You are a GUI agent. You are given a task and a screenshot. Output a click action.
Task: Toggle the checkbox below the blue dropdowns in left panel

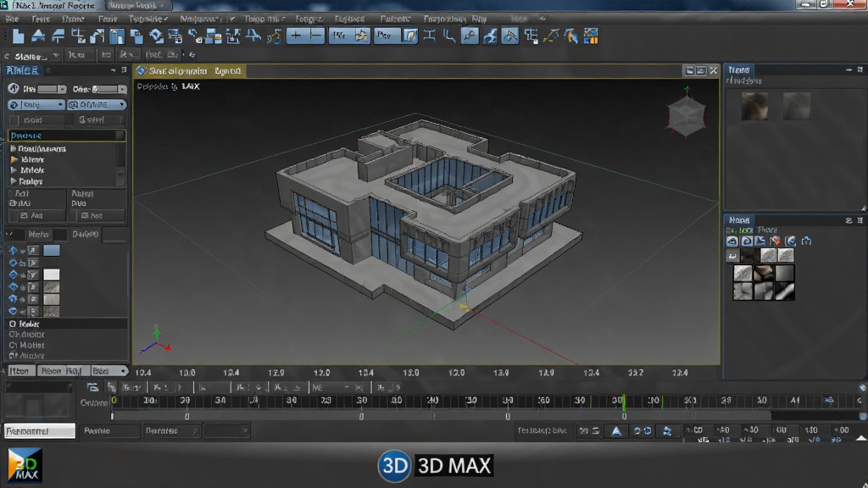[14, 120]
